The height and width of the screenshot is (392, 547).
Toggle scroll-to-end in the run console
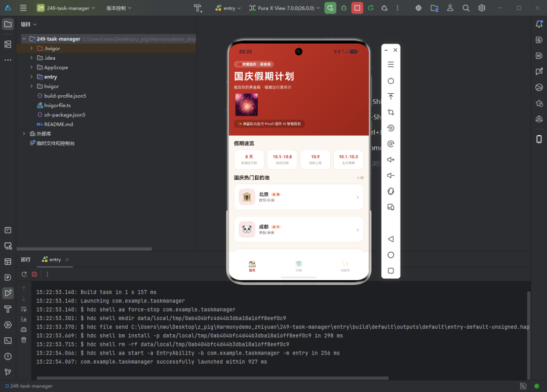[24, 319]
